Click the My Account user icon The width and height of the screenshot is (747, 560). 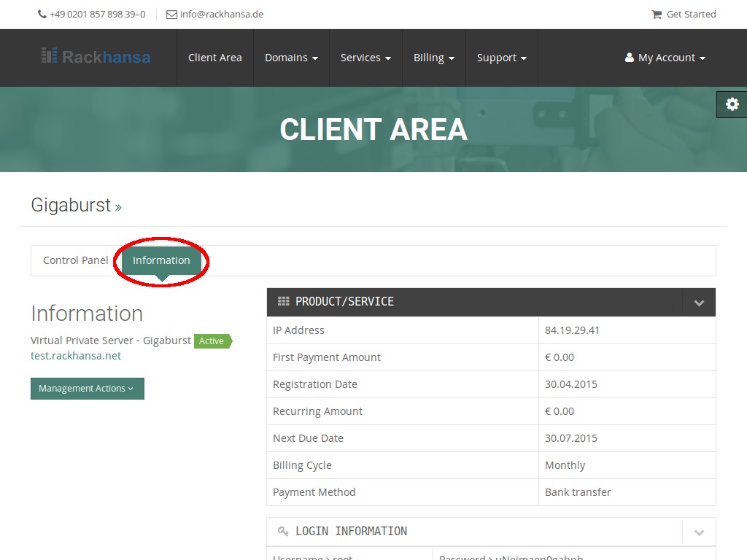pos(630,58)
